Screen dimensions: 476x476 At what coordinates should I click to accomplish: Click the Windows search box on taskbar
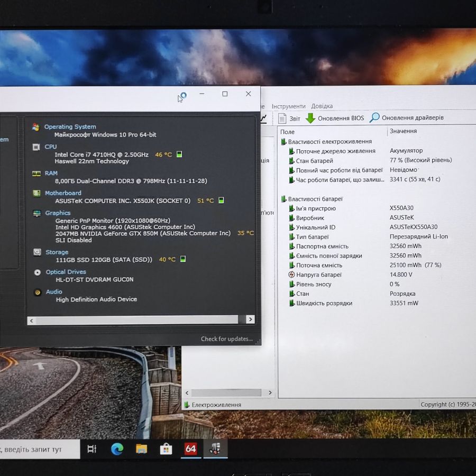[x=40, y=449]
